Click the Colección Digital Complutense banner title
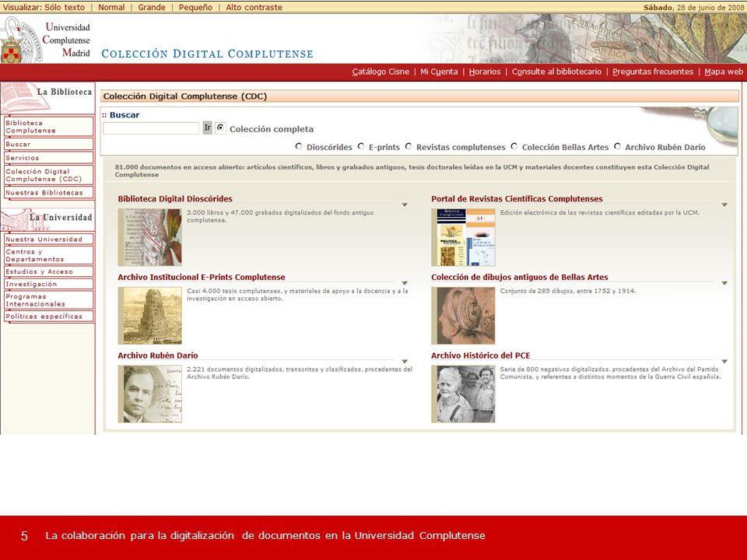The width and height of the screenshot is (747, 560). coord(207,54)
